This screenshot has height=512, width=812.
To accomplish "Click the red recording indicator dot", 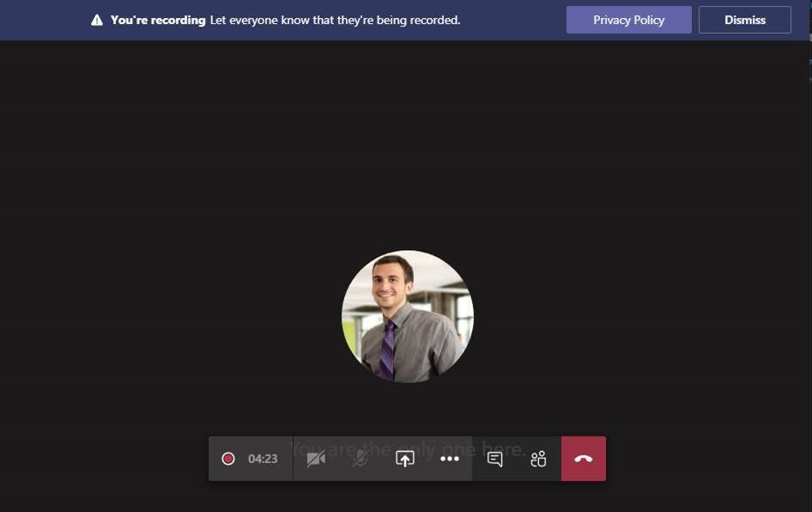I will pyautogui.click(x=228, y=459).
